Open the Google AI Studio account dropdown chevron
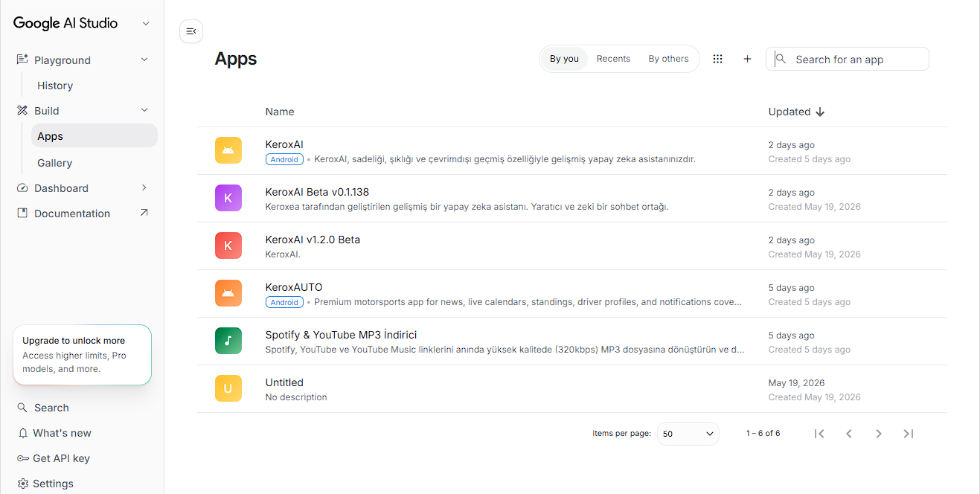The image size is (980, 494). [146, 23]
